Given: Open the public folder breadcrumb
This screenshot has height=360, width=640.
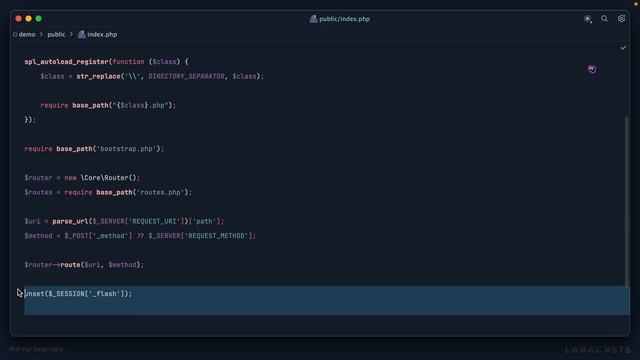Looking at the screenshot, I should coord(56,34).
